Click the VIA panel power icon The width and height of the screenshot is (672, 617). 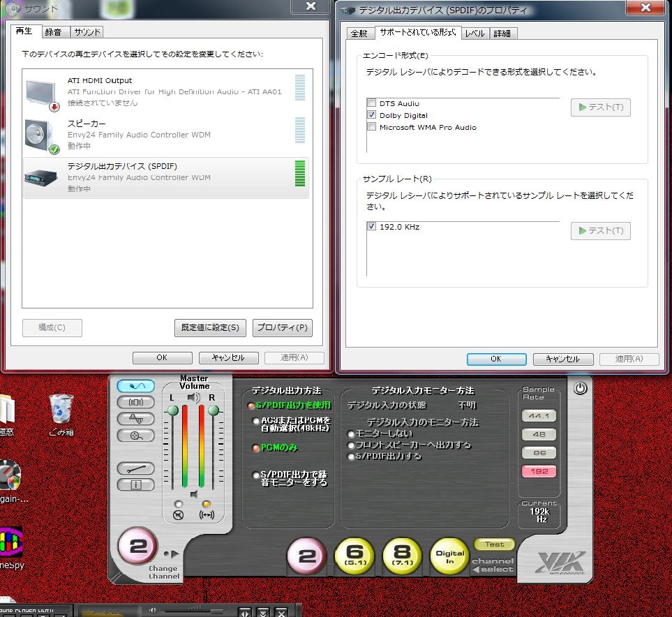[x=581, y=389]
